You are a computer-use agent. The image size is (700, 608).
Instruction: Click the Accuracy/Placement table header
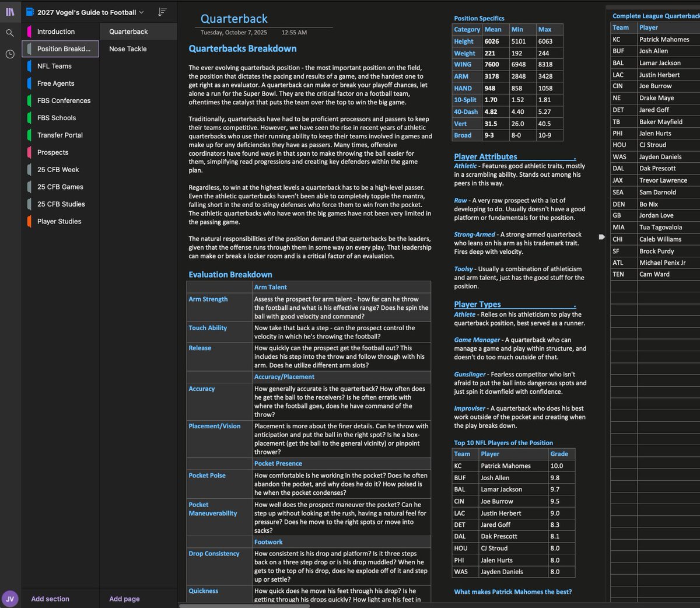pos(284,377)
